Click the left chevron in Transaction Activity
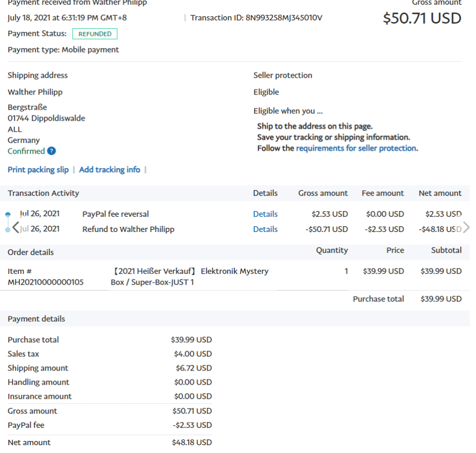The width and height of the screenshot is (476, 453). [x=16, y=228]
